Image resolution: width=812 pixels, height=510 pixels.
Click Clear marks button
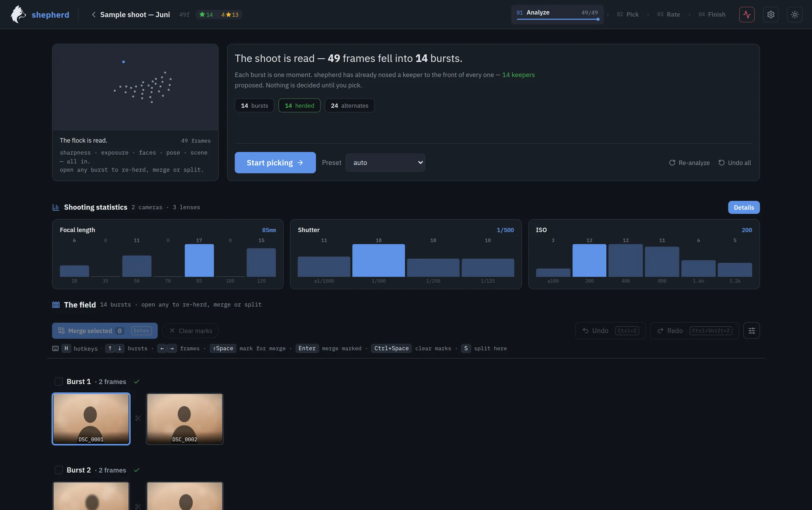(190, 331)
